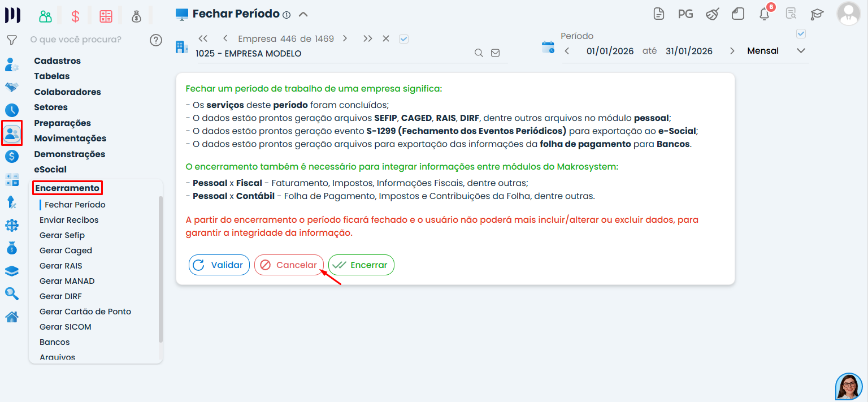Go to previous company arrow
Screen dimensions: 868x402
(225, 38)
